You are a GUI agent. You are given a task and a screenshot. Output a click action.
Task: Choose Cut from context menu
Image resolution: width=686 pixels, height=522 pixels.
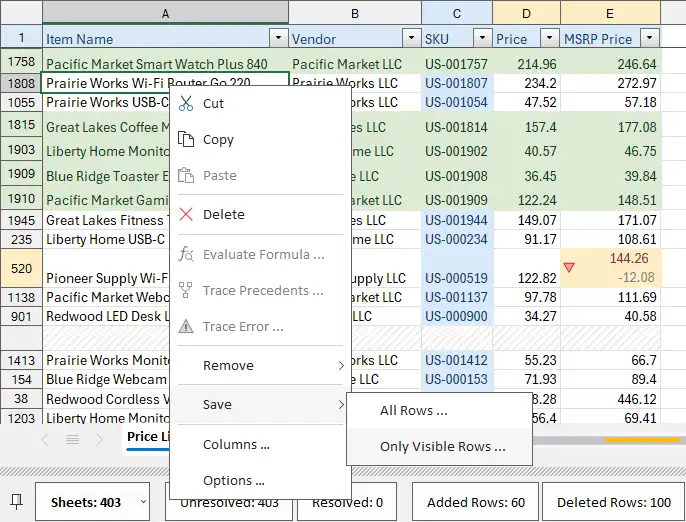[260, 103]
